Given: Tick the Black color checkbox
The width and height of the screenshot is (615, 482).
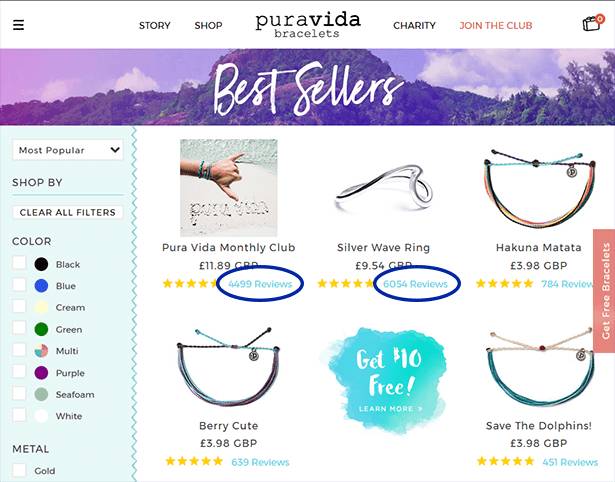Looking at the screenshot, I should pos(19,263).
